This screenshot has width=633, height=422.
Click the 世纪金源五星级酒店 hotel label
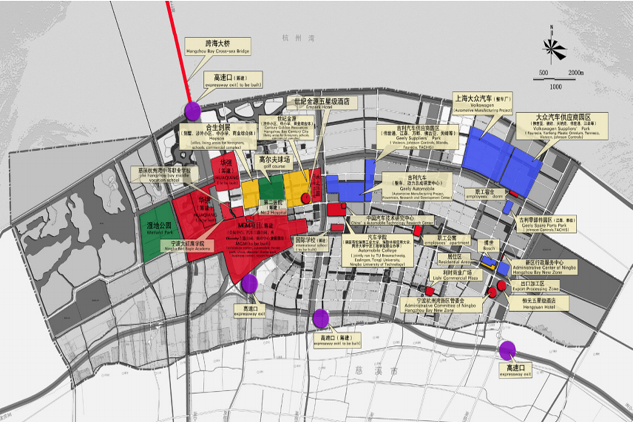click(x=322, y=103)
